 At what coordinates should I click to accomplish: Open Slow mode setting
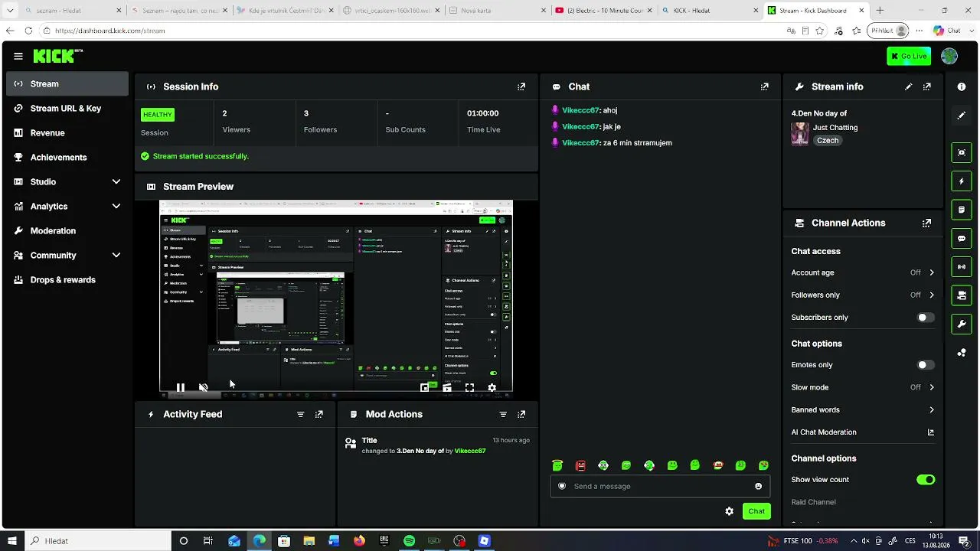click(x=863, y=387)
